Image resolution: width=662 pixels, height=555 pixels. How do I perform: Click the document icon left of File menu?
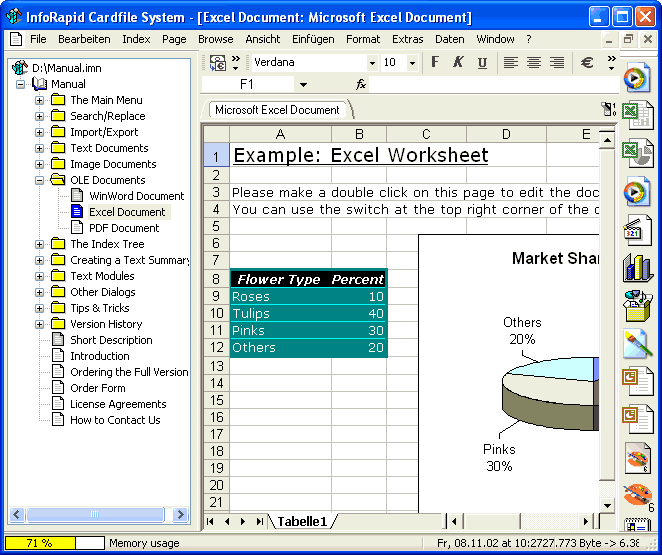(x=16, y=39)
